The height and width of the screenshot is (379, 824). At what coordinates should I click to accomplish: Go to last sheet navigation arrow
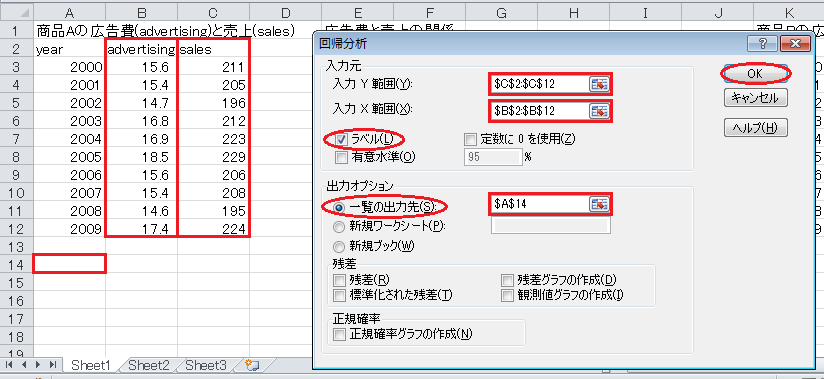[53, 364]
